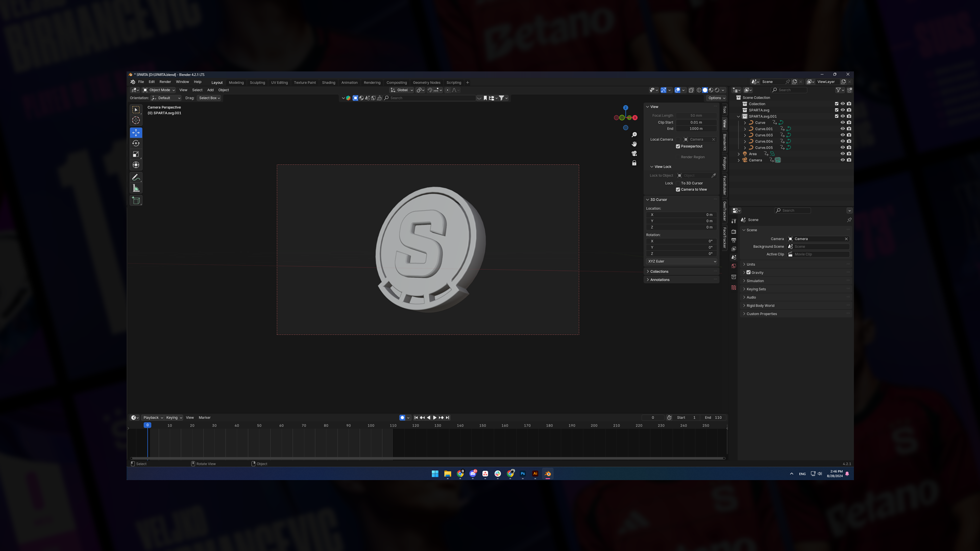Click the Add Cube tool
This screenshot has height=551, width=980.
136,201
